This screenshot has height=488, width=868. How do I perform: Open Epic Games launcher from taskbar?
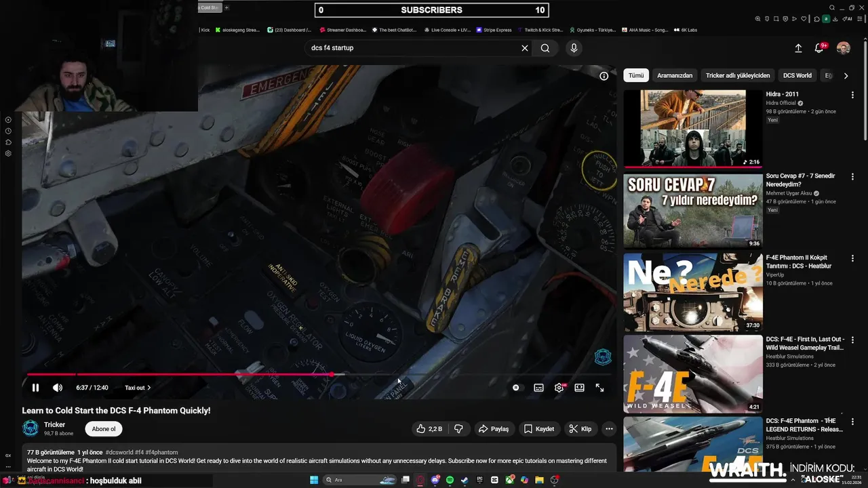click(479, 480)
